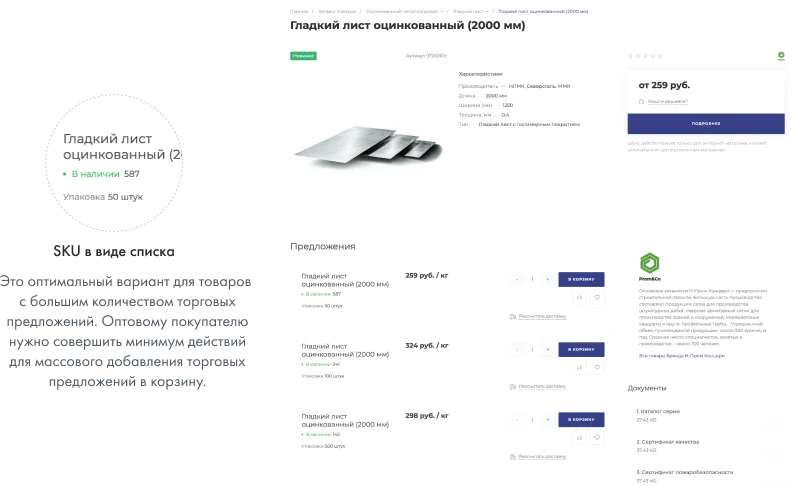Click compare icon for 298 руб. offer
800x486 pixels.
point(579,437)
